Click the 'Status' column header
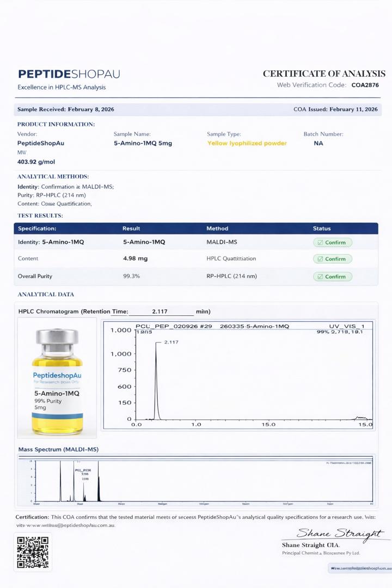392x588 pixels. coord(322,228)
